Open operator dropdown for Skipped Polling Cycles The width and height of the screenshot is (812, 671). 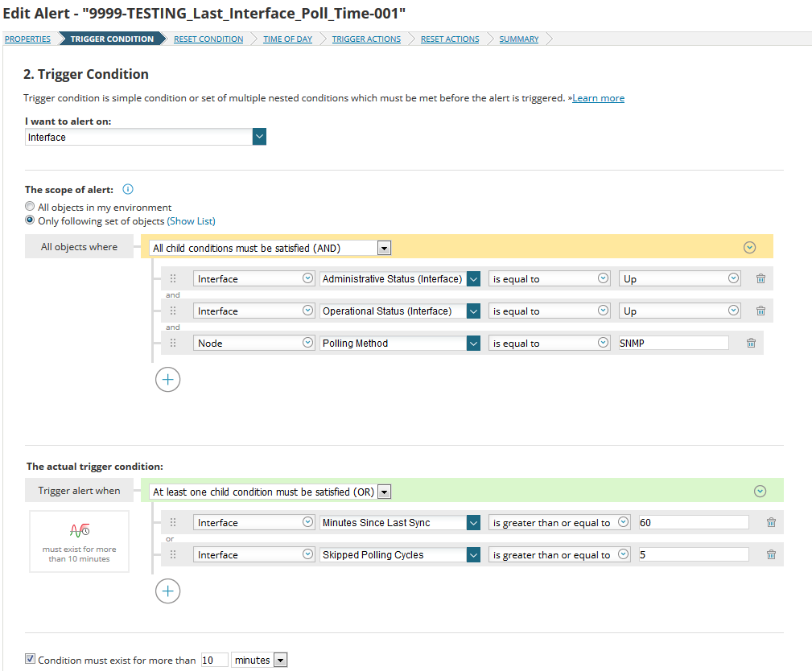pos(559,554)
